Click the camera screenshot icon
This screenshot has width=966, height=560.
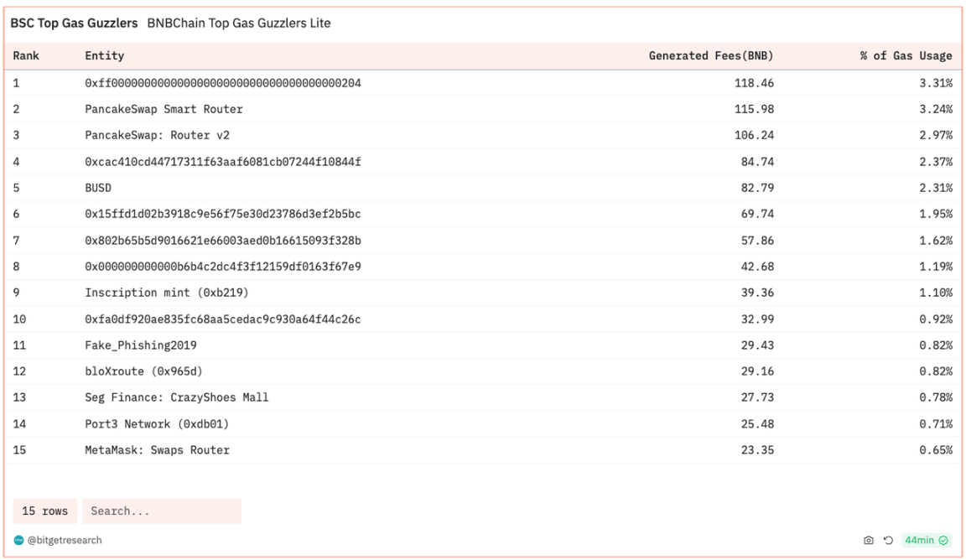click(869, 541)
